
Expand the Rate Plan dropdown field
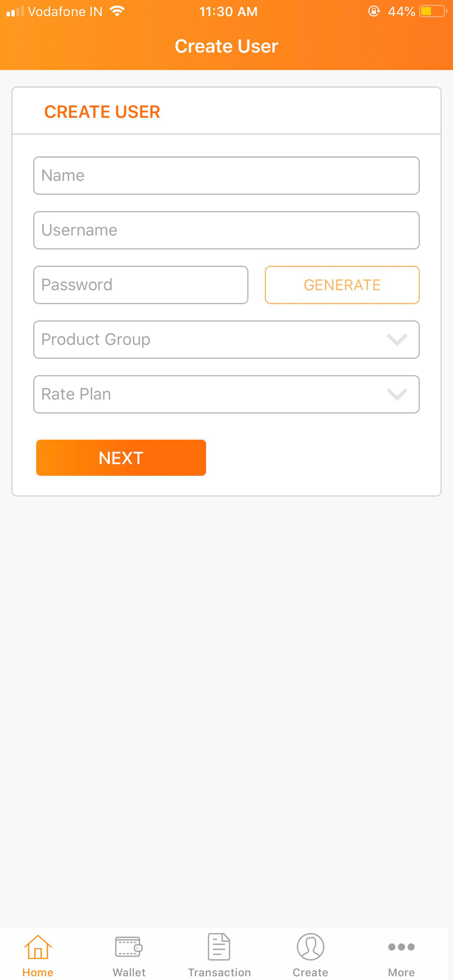[x=226, y=394]
